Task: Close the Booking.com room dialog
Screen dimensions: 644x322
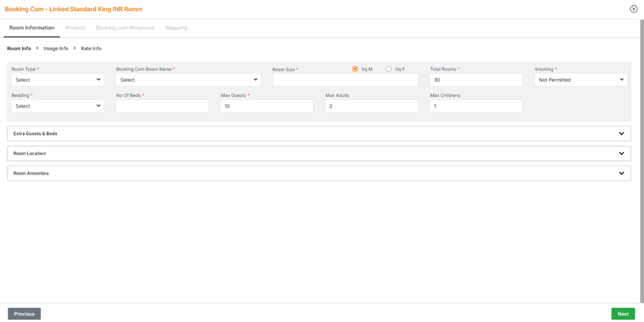Action: click(634, 9)
